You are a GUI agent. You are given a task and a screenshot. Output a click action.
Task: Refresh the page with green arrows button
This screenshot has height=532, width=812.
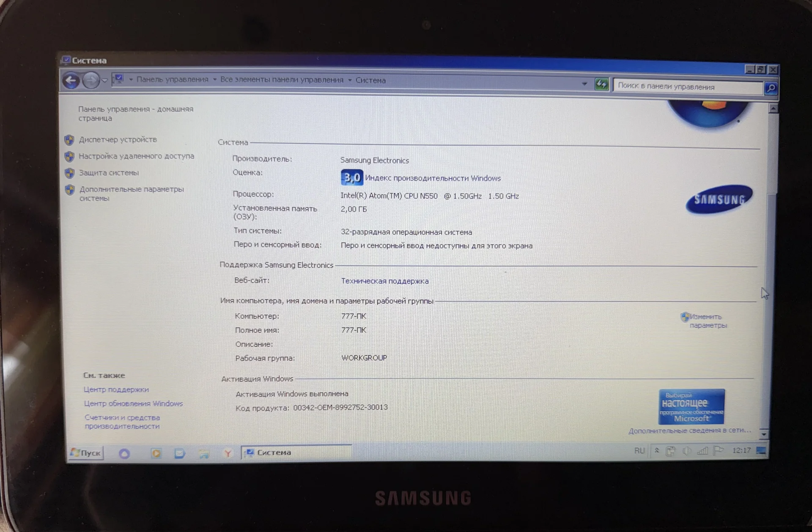coord(601,84)
